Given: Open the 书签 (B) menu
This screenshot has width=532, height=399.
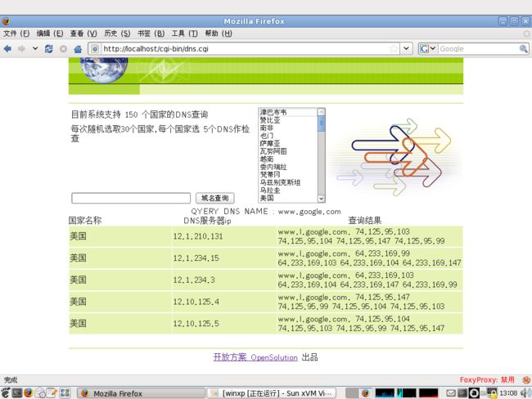Looking at the screenshot, I should tap(151, 34).
